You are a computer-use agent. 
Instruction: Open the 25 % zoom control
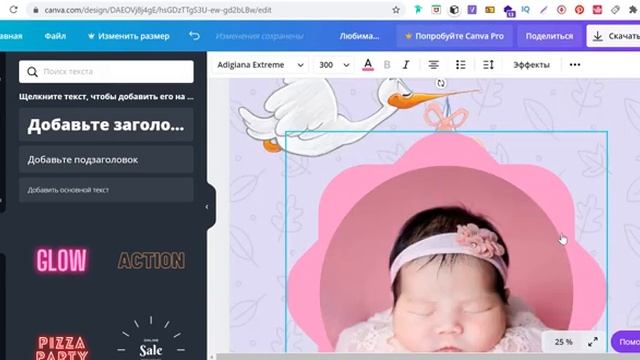(563, 342)
